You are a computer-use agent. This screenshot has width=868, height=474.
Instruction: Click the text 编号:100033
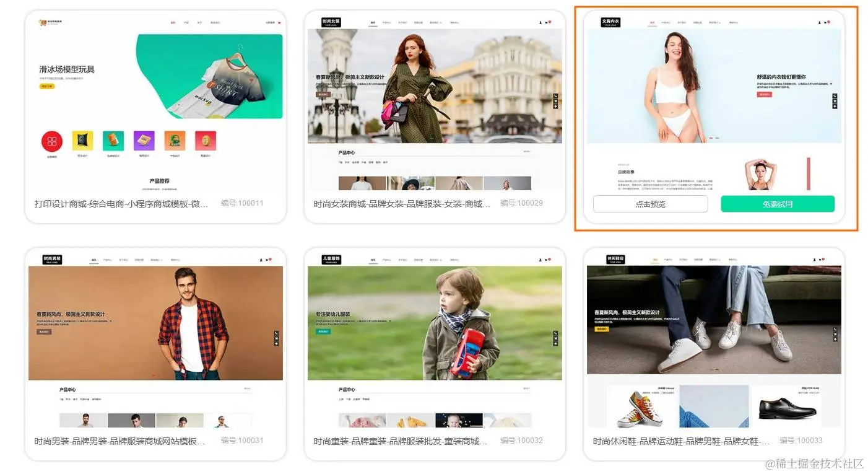coord(801,441)
